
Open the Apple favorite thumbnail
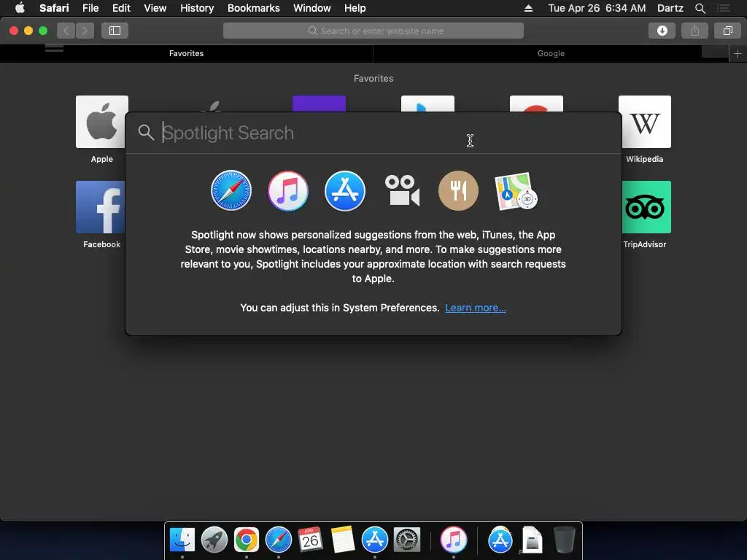[102, 122]
